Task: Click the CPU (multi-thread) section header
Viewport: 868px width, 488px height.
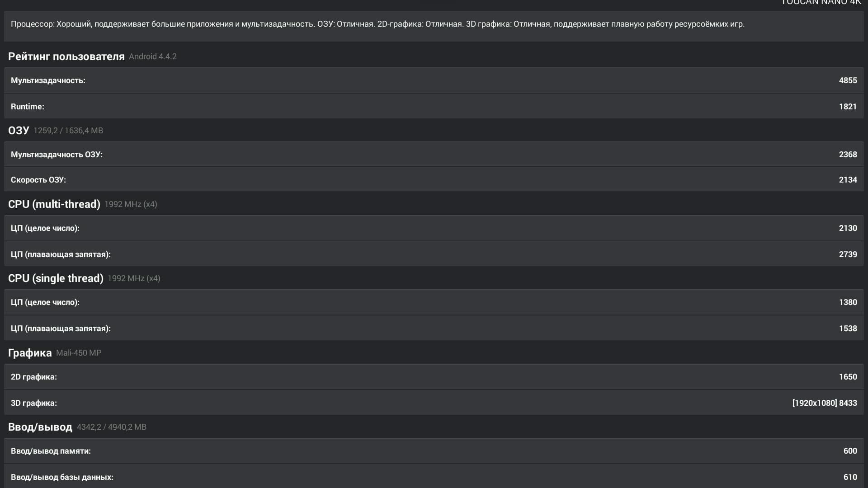Action: [x=54, y=204]
